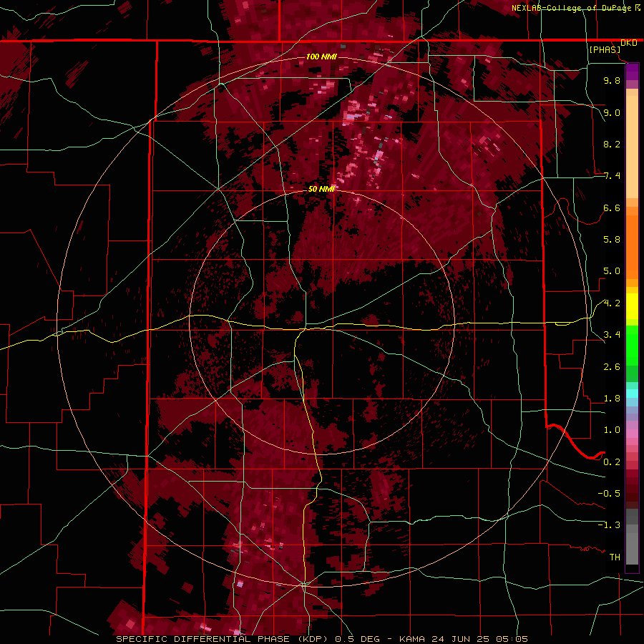
Task: Click the 9.0 scale value
Action: tap(612, 112)
